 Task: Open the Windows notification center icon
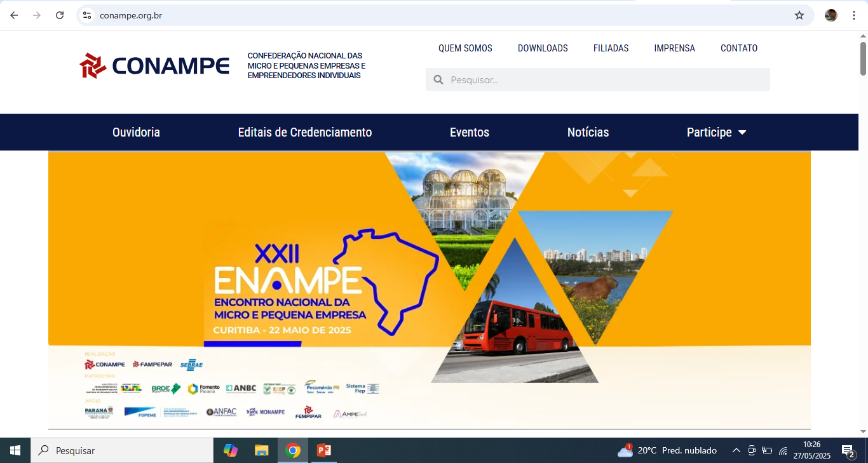coord(848,450)
